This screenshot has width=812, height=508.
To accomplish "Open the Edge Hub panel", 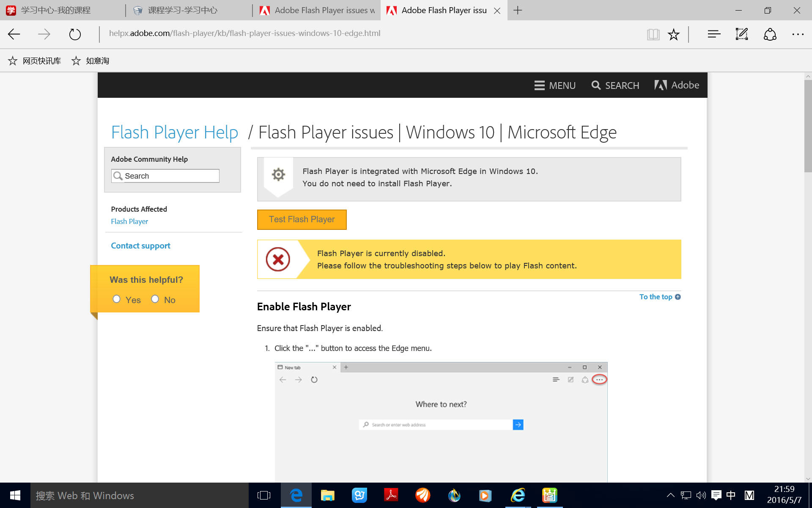I will pos(714,34).
